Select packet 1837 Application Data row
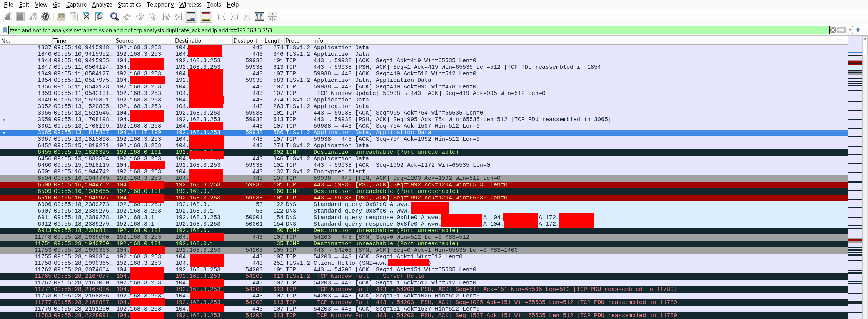Image resolution: width=868 pixels, height=319 pixels. pos(424,47)
